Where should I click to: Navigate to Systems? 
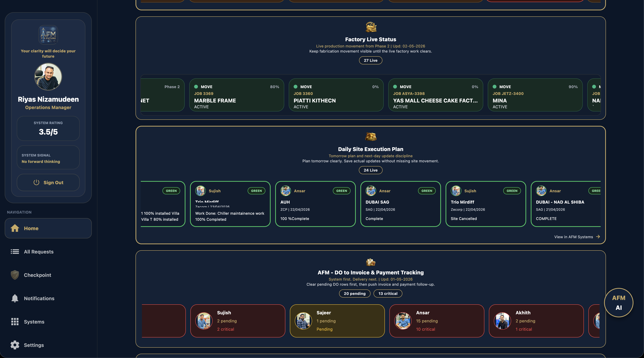click(48, 321)
